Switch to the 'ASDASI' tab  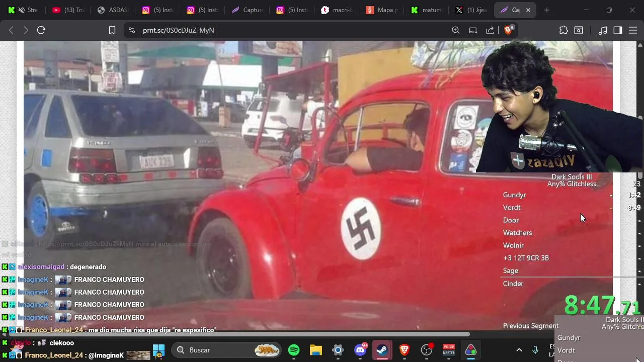click(x=113, y=10)
